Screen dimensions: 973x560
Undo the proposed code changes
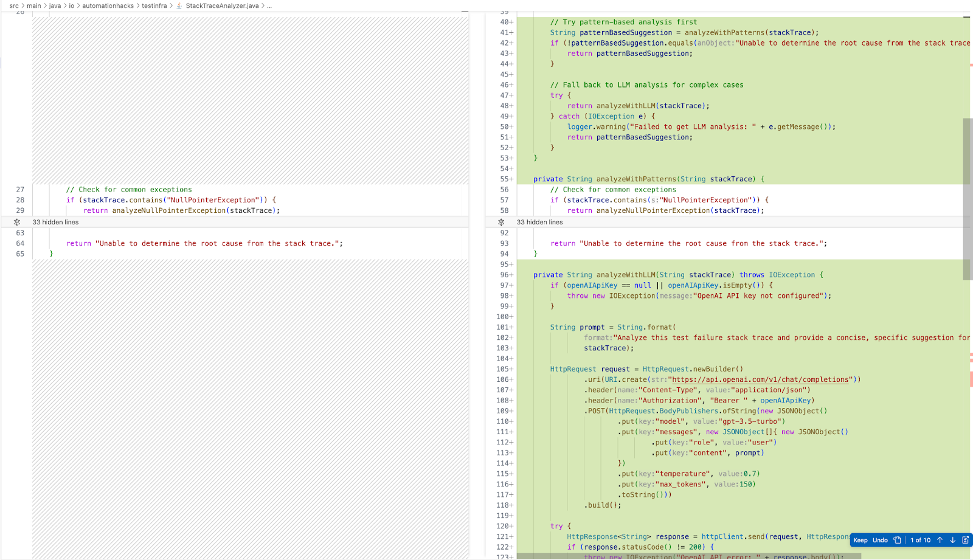(x=880, y=540)
